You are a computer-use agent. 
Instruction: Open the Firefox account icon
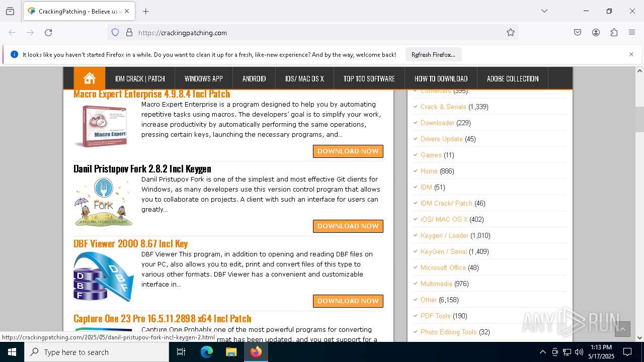point(596,33)
